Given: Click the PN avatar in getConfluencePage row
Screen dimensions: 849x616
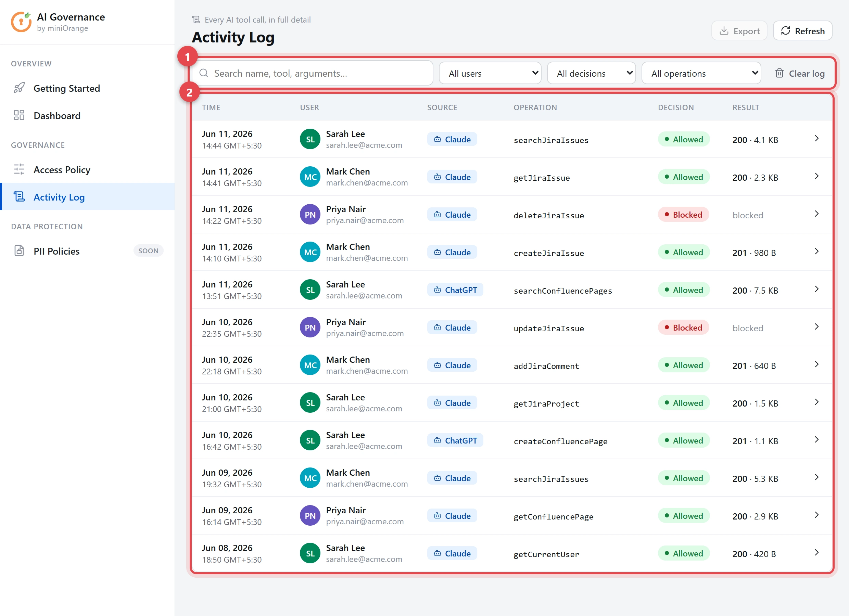Looking at the screenshot, I should pyautogui.click(x=310, y=516).
